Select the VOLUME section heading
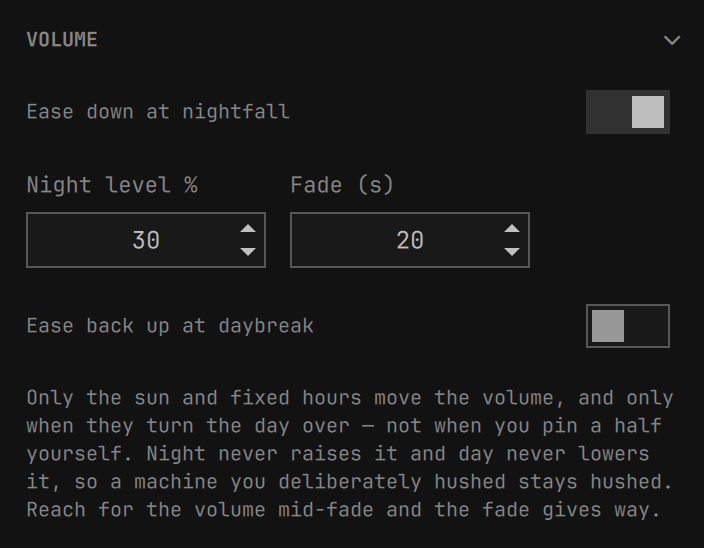Image resolution: width=704 pixels, height=548 pixels. (62, 40)
